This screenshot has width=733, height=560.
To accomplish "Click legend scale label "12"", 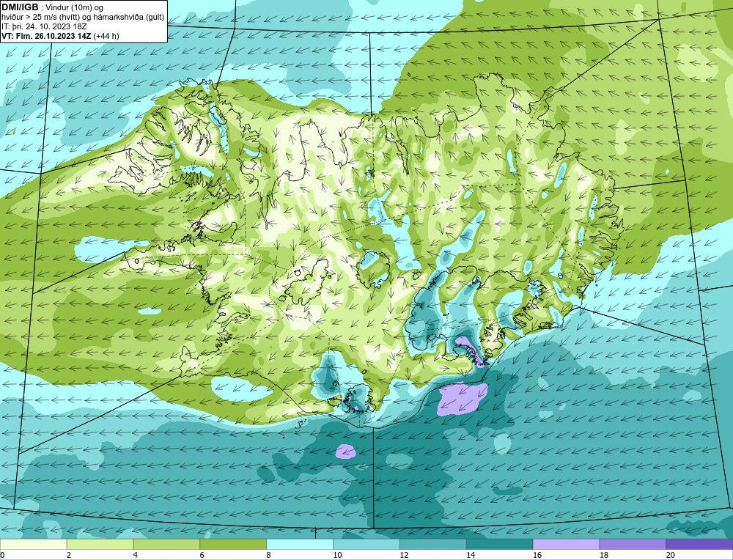I will (403, 555).
